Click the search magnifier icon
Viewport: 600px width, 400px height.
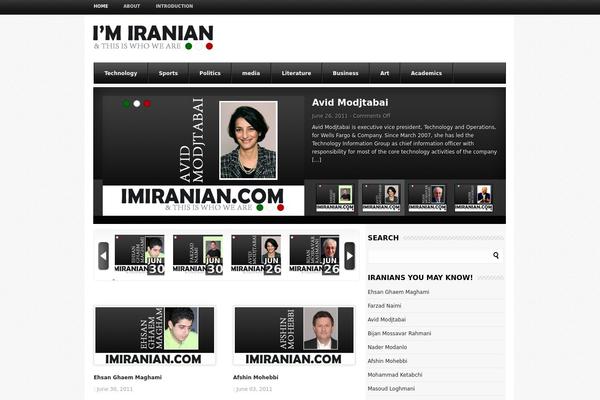[x=496, y=255]
